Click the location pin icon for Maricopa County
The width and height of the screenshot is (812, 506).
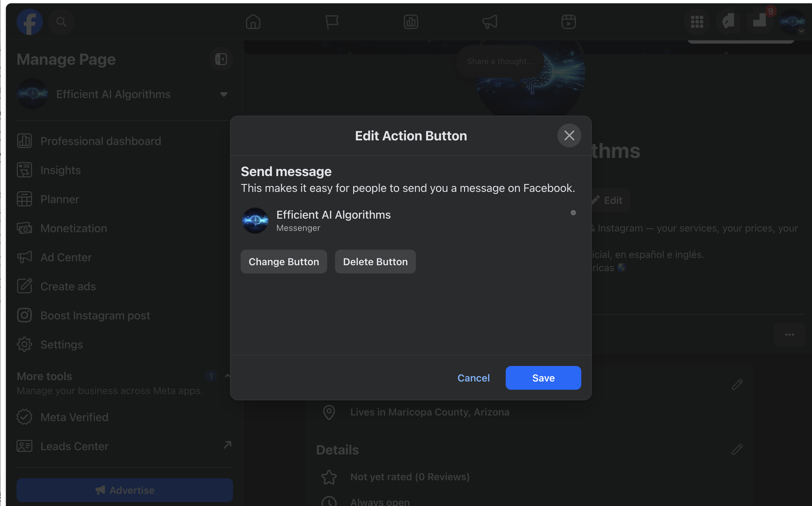[x=329, y=412]
